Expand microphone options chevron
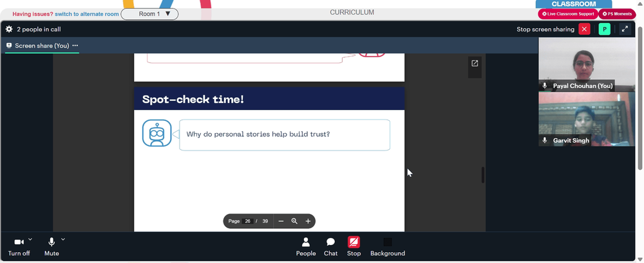Image resolution: width=644 pixels, height=263 pixels. tap(63, 239)
